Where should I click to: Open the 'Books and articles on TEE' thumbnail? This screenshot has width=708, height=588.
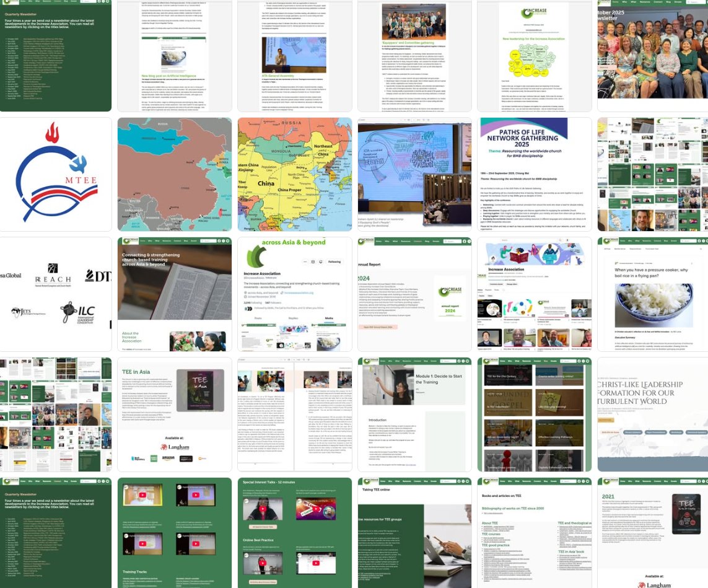click(x=535, y=533)
